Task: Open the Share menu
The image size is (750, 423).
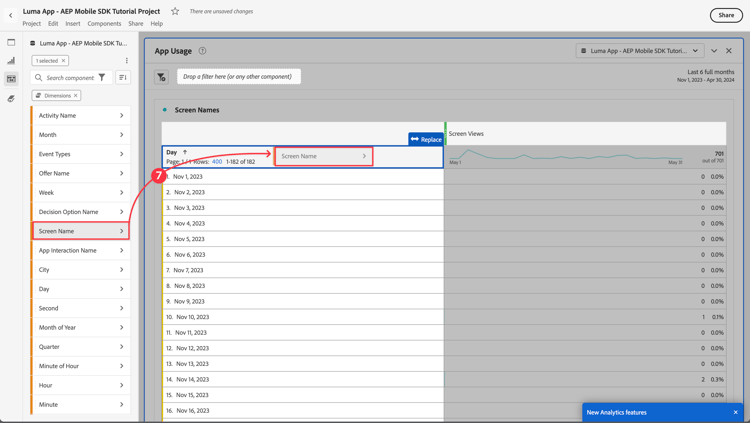Action: [x=135, y=23]
